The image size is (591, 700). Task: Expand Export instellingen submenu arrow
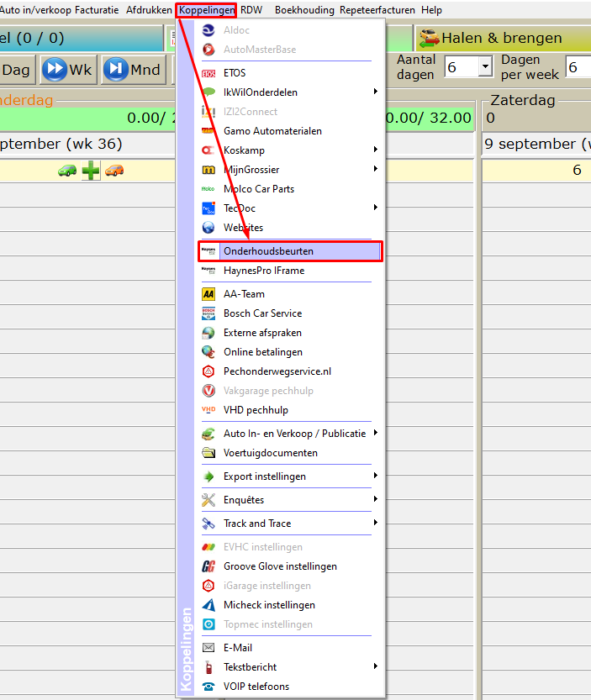click(375, 476)
